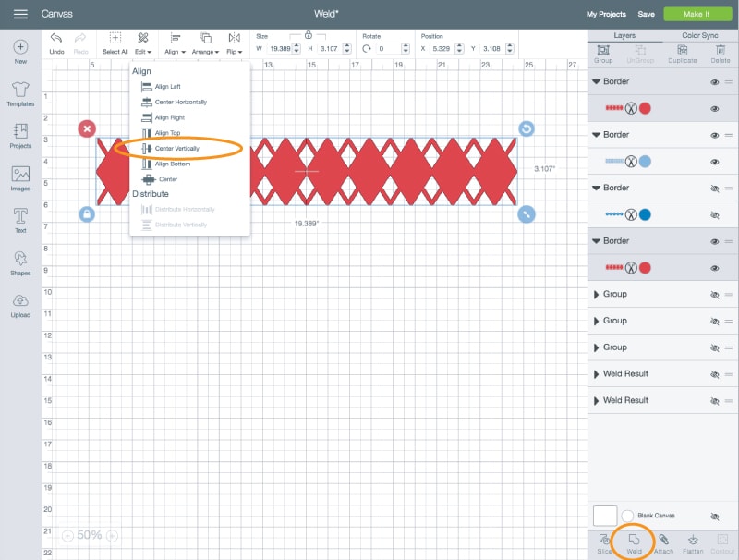This screenshot has height=560, width=739.
Task: Open the Shapes tool
Action: 20,260
